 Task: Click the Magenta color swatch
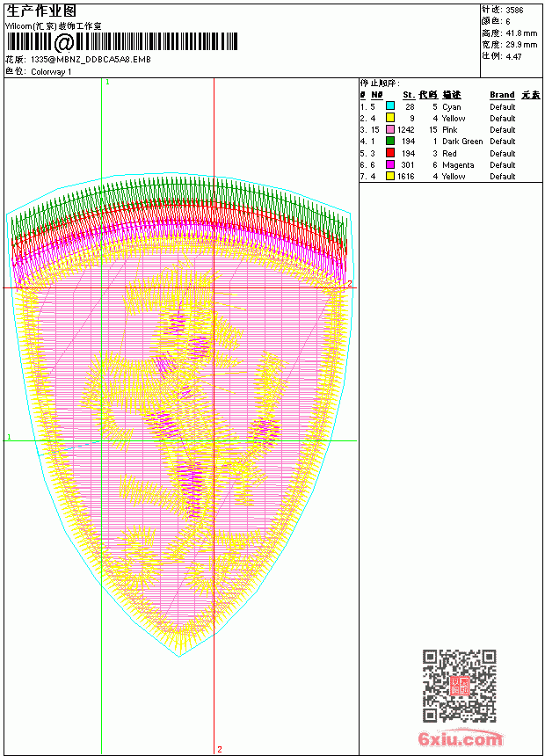(x=390, y=164)
